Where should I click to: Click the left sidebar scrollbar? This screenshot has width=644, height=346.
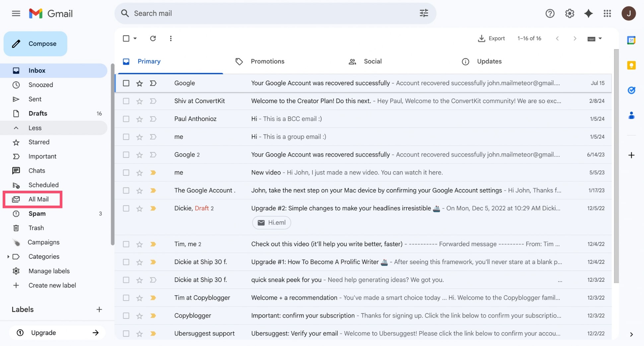112,153
